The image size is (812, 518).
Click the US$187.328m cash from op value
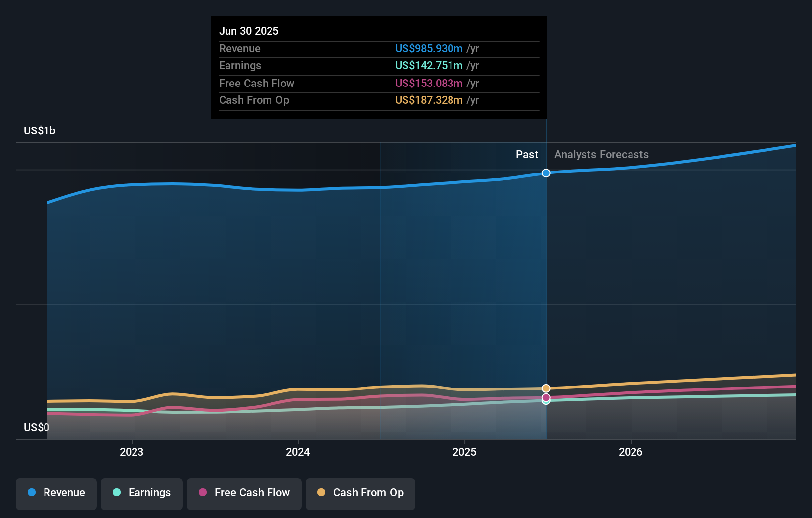coord(429,100)
